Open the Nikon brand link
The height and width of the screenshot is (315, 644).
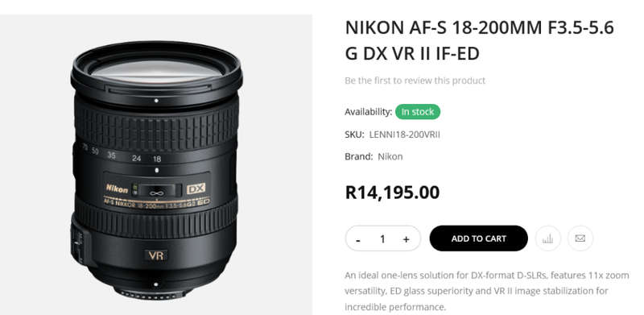pyautogui.click(x=390, y=156)
